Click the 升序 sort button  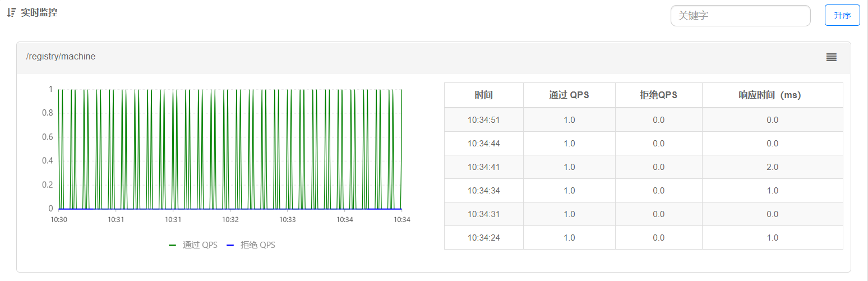(x=842, y=15)
